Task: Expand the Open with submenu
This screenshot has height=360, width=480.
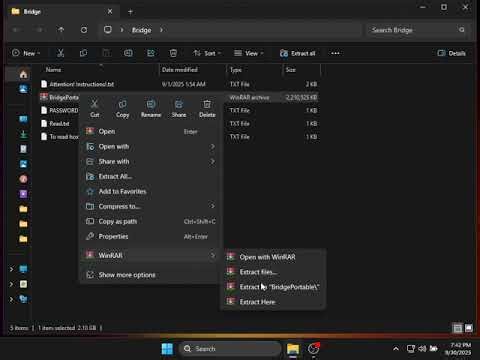Action: 150,147
